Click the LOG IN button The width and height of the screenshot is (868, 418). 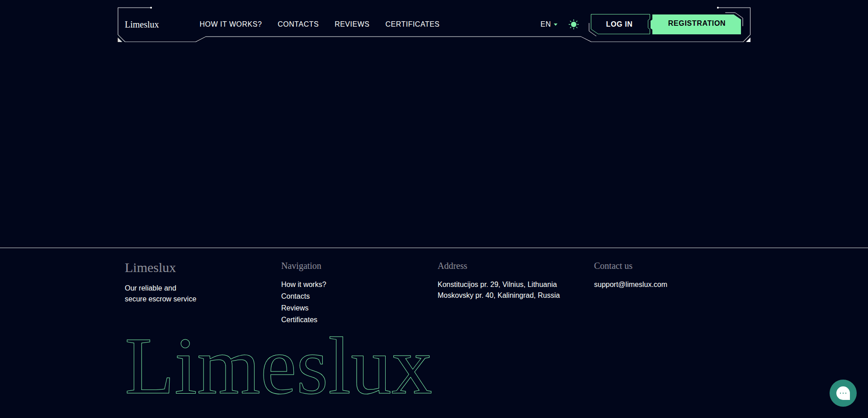(x=619, y=24)
